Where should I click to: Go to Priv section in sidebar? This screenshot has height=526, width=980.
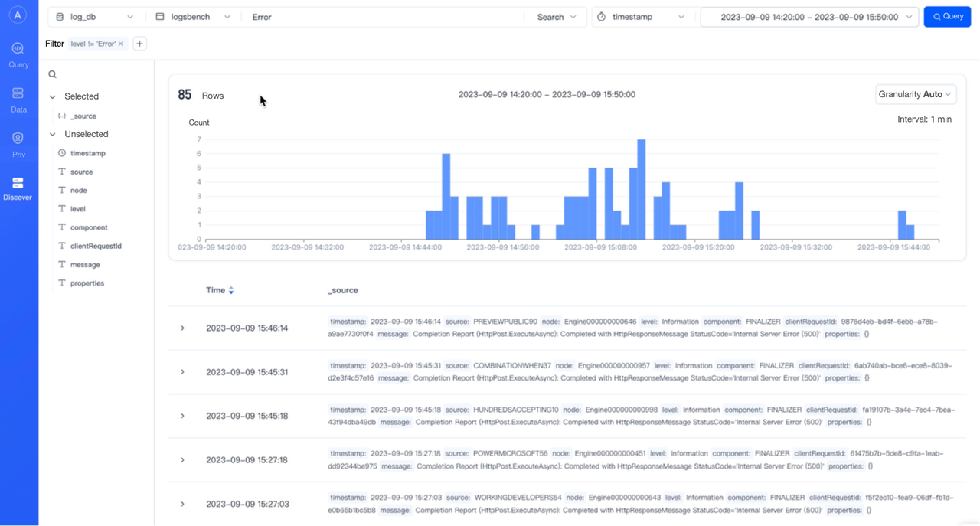(x=18, y=144)
